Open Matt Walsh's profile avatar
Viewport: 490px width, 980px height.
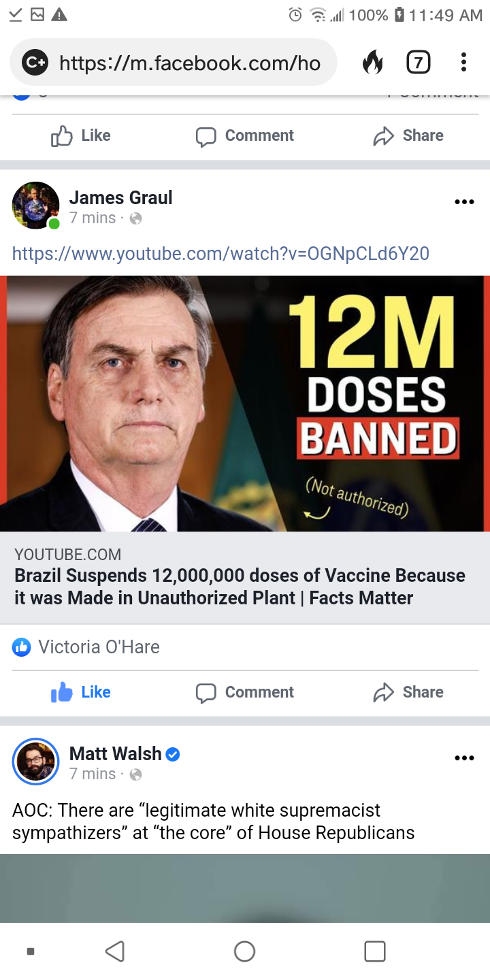tap(36, 762)
